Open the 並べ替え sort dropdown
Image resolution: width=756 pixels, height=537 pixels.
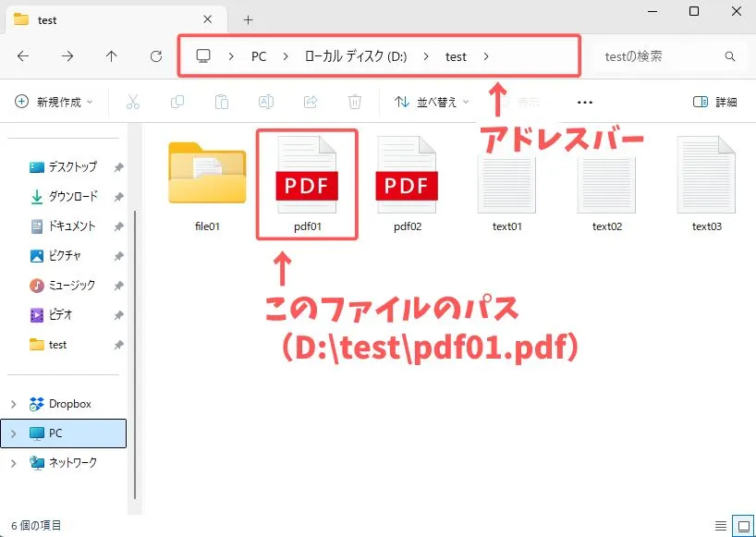click(432, 102)
